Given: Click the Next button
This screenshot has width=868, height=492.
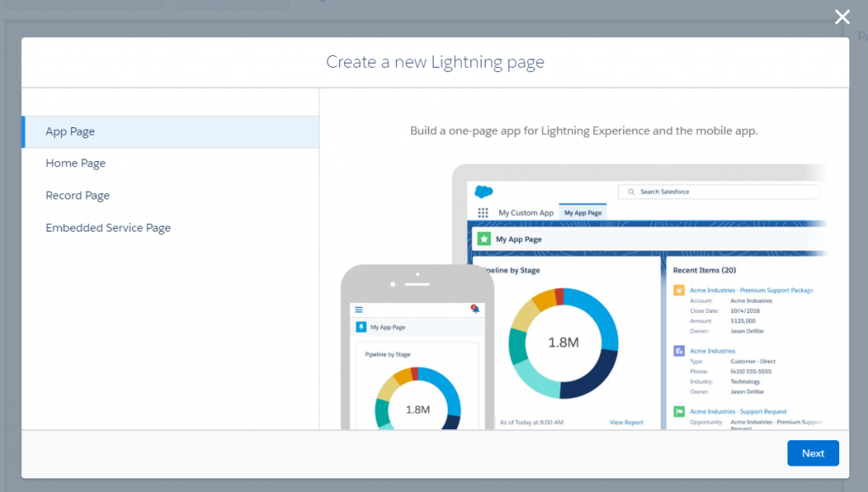Looking at the screenshot, I should [x=812, y=453].
